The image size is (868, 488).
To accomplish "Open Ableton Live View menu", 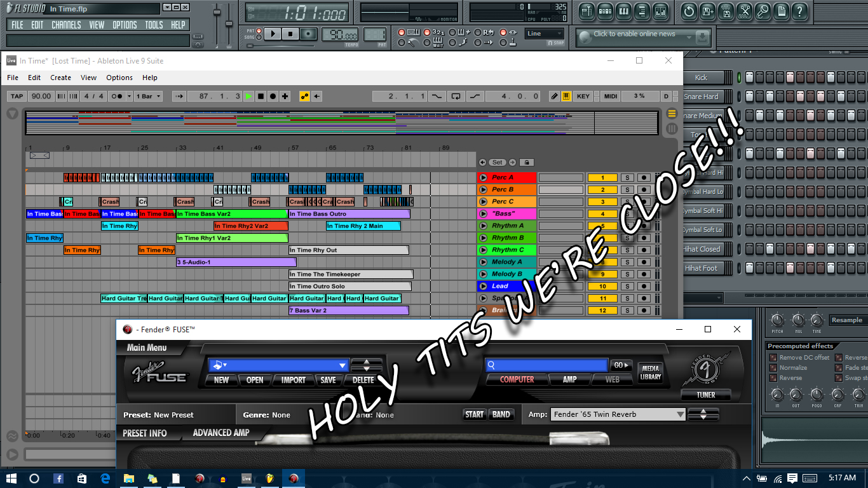I will [x=88, y=78].
